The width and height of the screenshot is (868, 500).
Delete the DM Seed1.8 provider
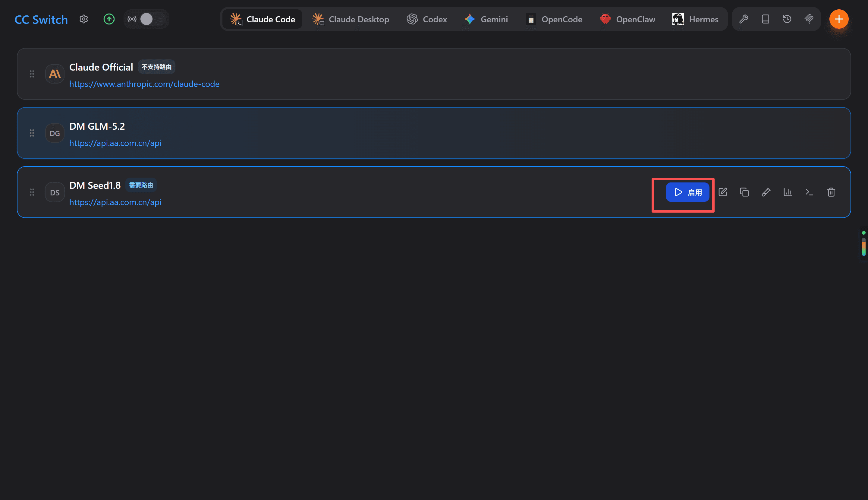[831, 192]
